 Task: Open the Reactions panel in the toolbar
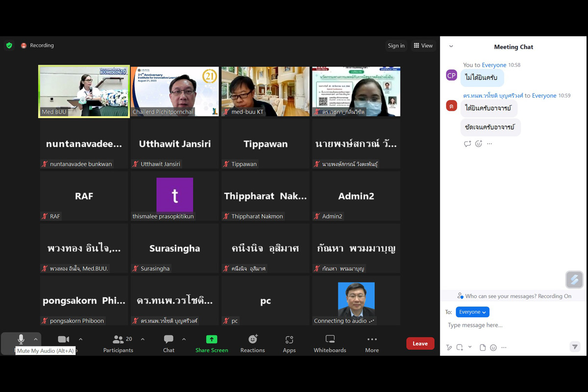tap(252, 343)
